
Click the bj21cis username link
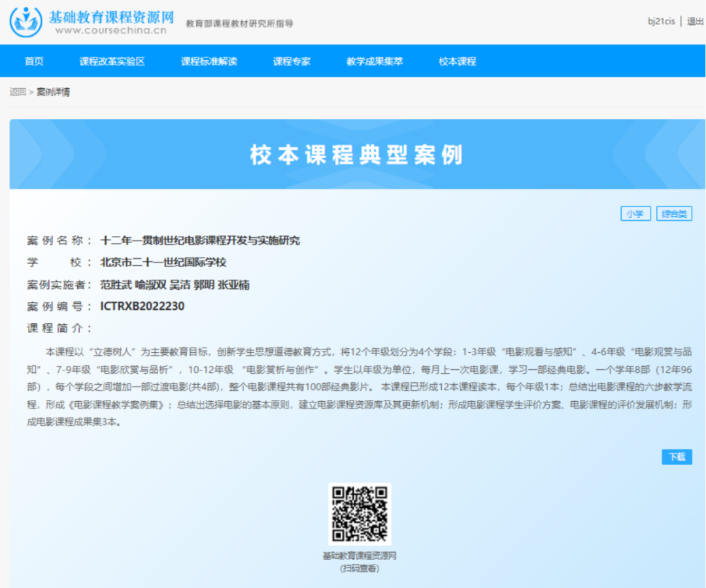click(x=661, y=21)
